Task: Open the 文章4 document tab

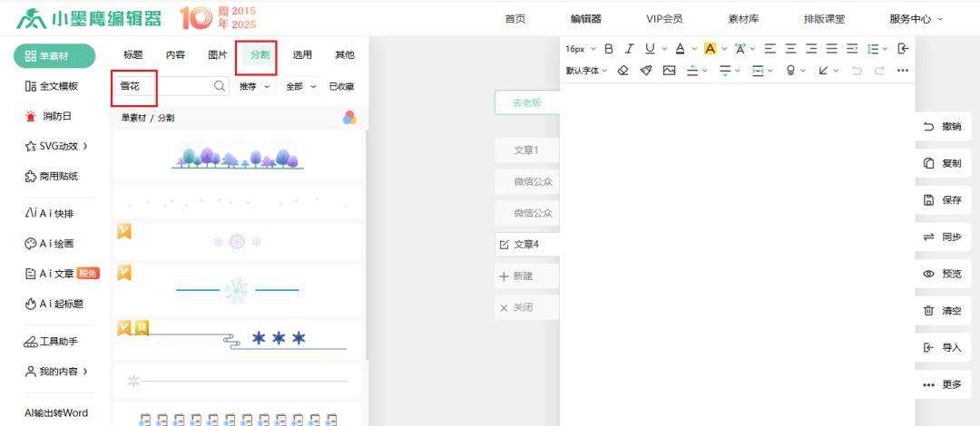Action: pos(527,244)
